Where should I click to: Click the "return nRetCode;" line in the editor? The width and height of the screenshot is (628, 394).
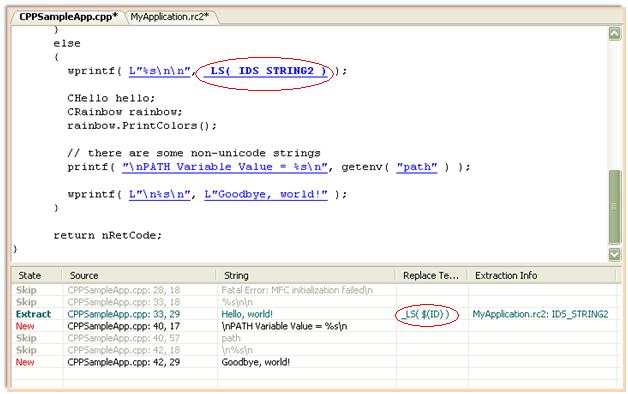click(x=108, y=235)
